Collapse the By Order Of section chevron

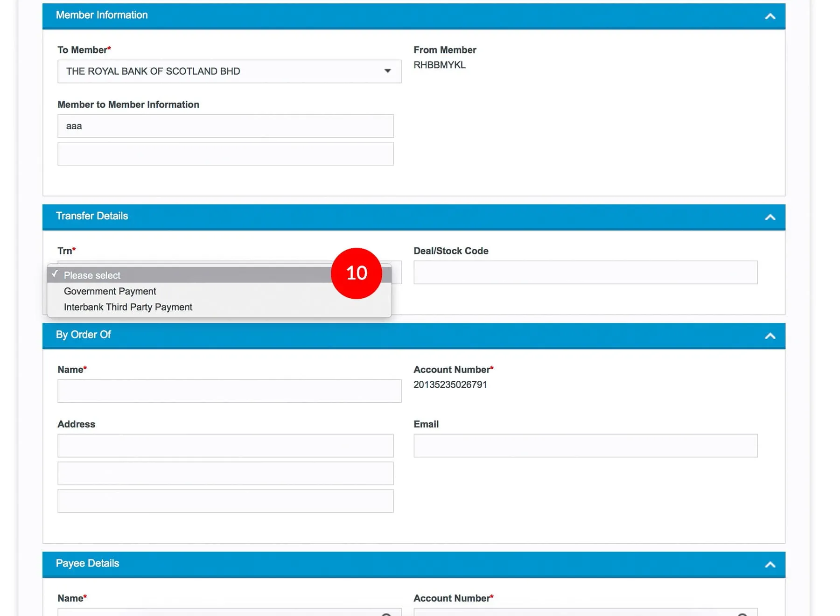coord(770,336)
